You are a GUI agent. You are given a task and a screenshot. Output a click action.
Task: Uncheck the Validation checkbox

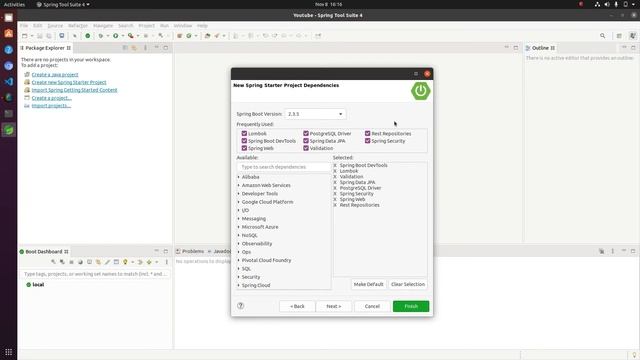306,148
